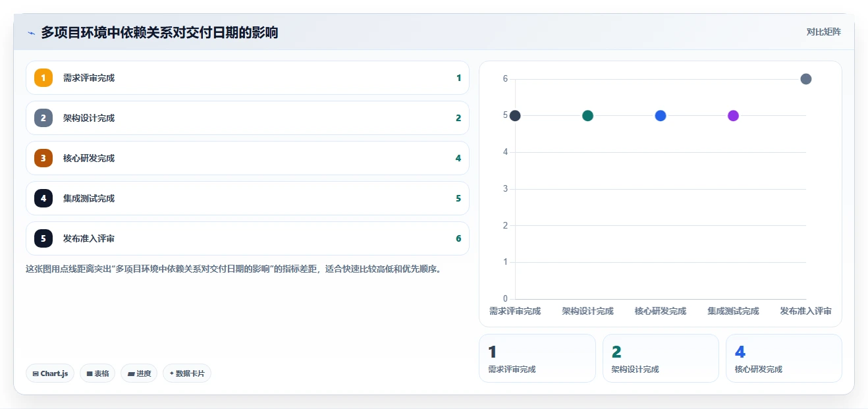Click the value 5 in the 集成测试完成 row

458,198
